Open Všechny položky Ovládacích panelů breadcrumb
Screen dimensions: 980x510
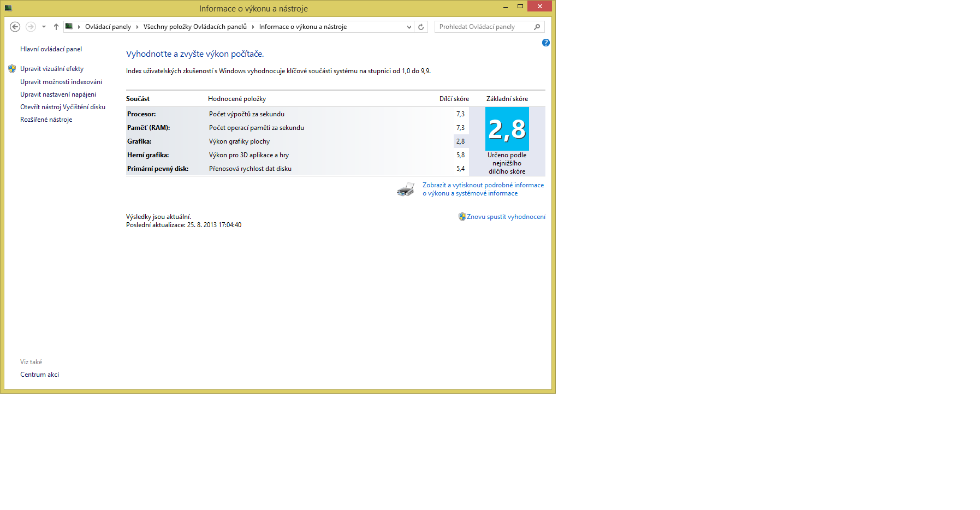[x=195, y=27]
